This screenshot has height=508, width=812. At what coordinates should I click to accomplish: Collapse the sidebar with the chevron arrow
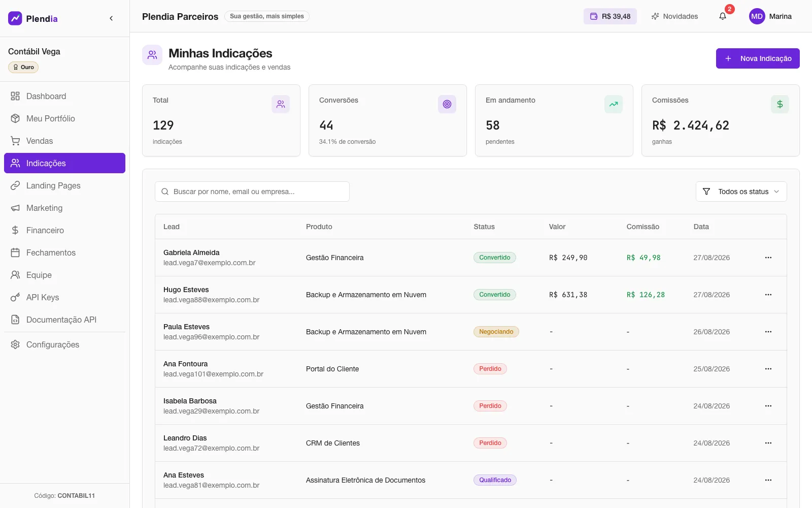pos(111,18)
